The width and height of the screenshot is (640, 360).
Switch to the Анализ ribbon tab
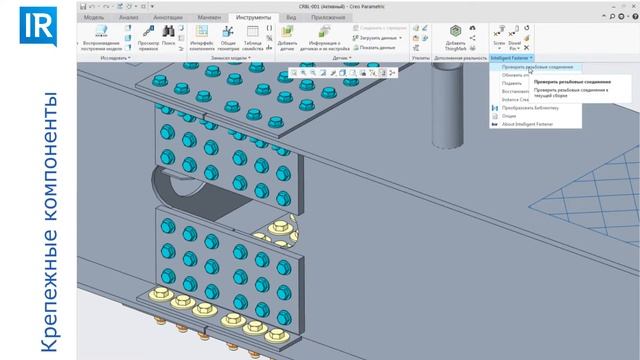click(128, 18)
